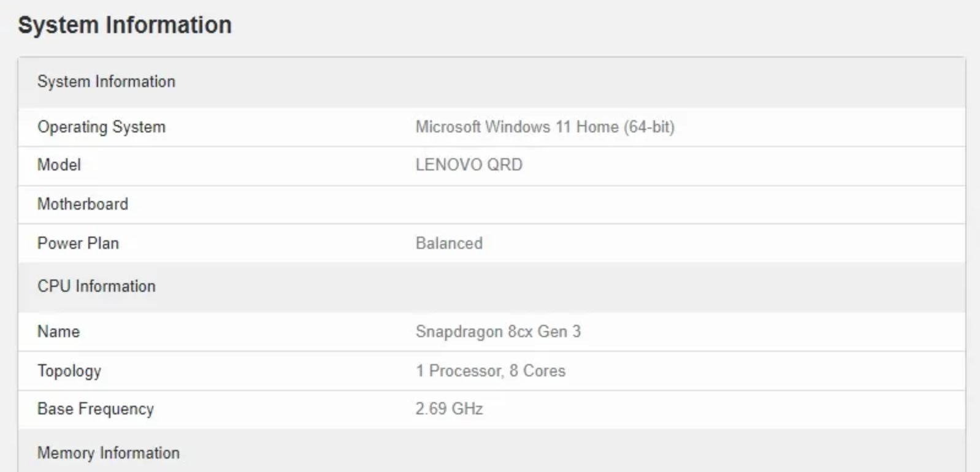The width and height of the screenshot is (980, 472).
Task: Select the Snapdragon 8cx Gen 3 text
Action: [x=498, y=332]
